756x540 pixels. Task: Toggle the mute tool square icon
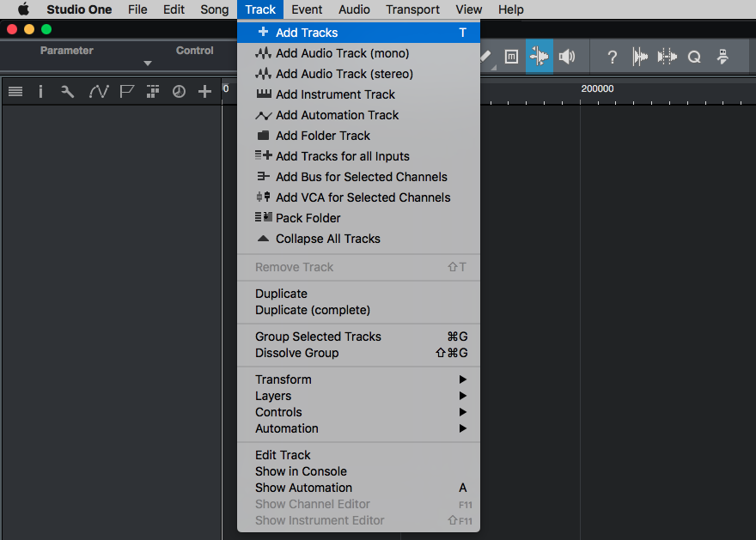coord(511,57)
